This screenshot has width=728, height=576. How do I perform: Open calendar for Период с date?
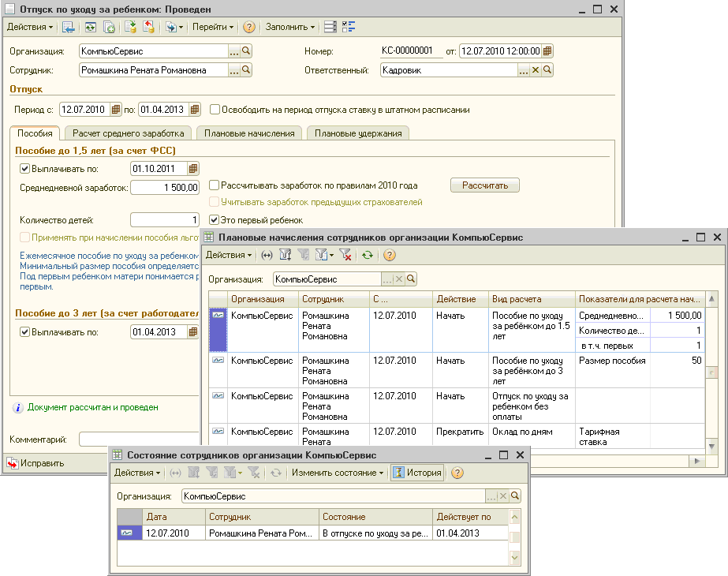click(x=116, y=110)
